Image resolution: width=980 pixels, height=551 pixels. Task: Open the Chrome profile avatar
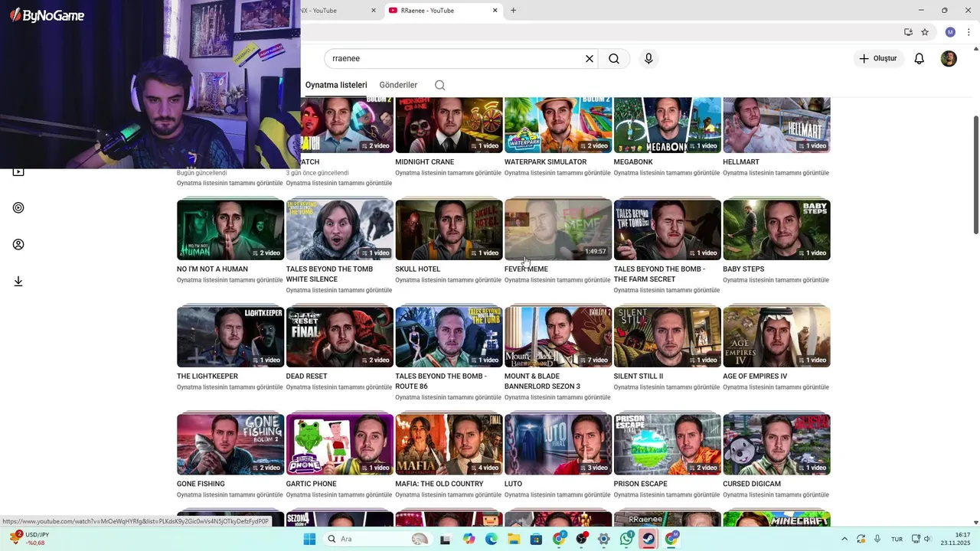[950, 32]
